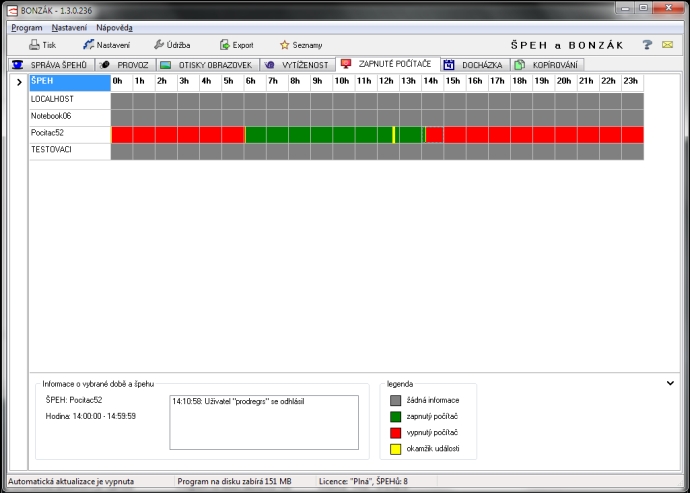Click the Export toolbar icon
The height and width of the screenshot is (493, 690).
pos(224,45)
